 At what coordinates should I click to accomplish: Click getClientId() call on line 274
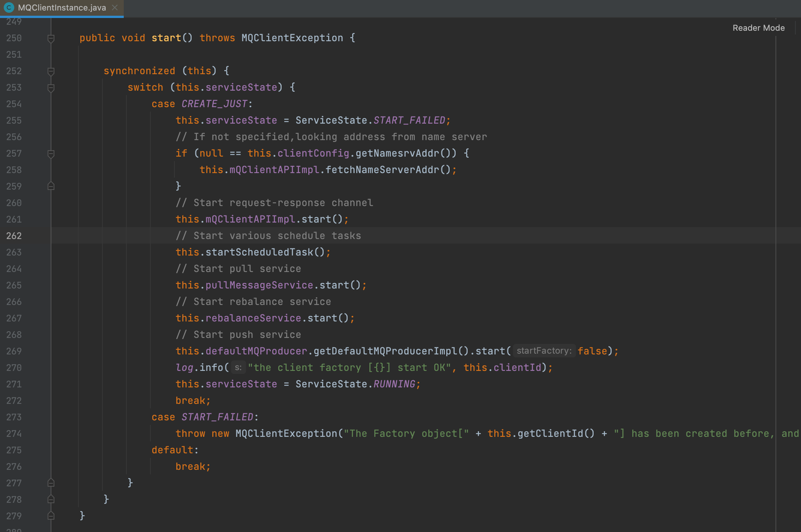pos(556,433)
